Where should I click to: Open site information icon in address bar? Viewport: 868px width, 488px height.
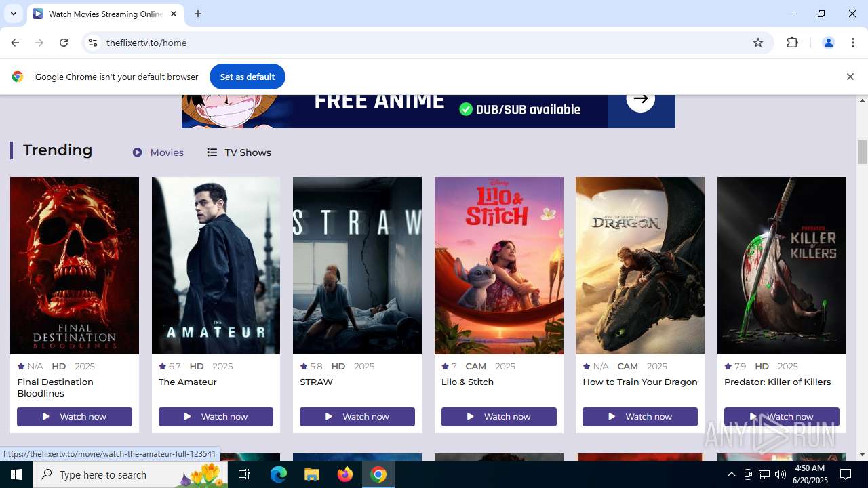pyautogui.click(x=94, y=43)
